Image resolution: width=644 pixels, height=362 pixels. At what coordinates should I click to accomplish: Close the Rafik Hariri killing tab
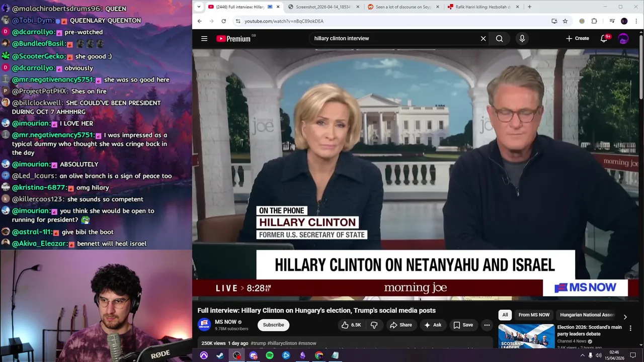pos(517,7)
